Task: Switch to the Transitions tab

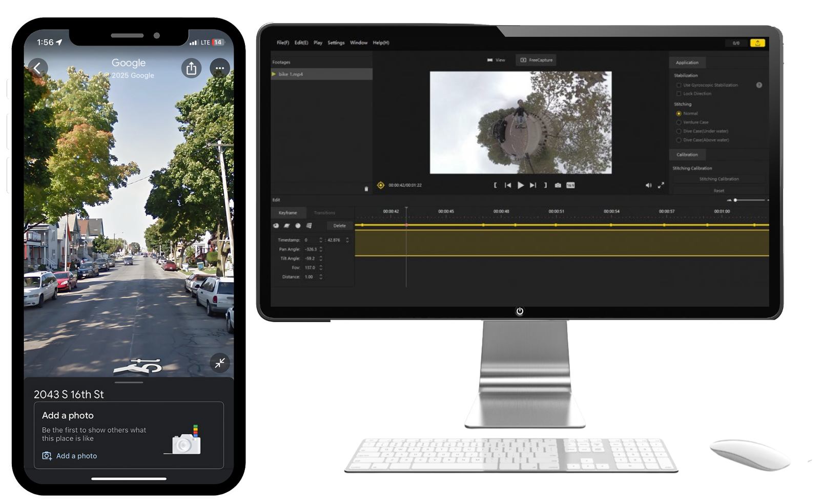Action: [324, 213]
